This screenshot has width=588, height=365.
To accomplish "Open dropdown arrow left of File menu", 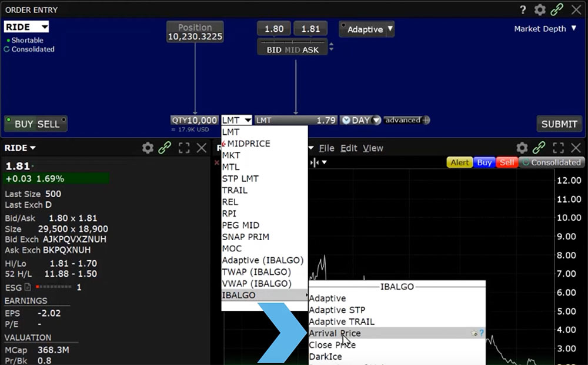I will click(x=311, y=148).
